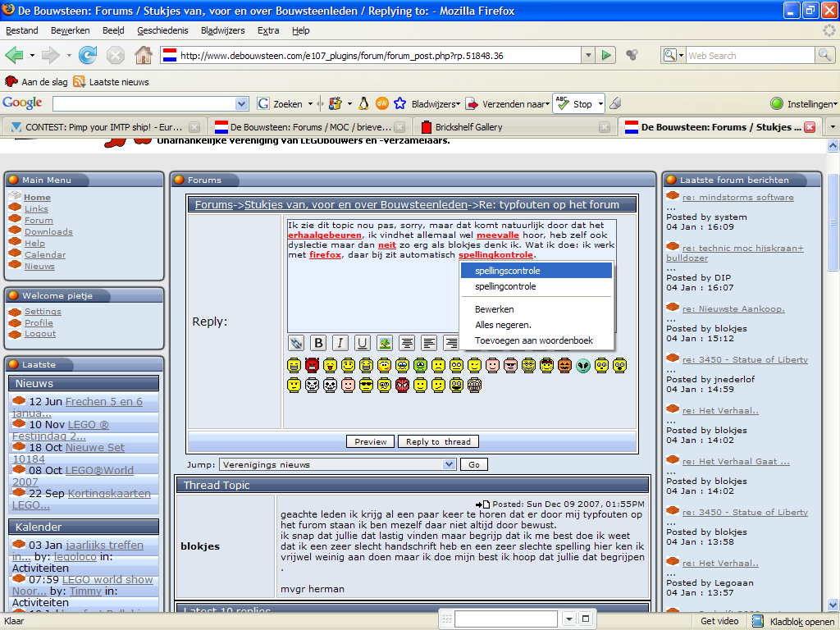Expand the Google toolbar search dropdown
Viewport: 840px width, 630px height.
pos(242,104)
